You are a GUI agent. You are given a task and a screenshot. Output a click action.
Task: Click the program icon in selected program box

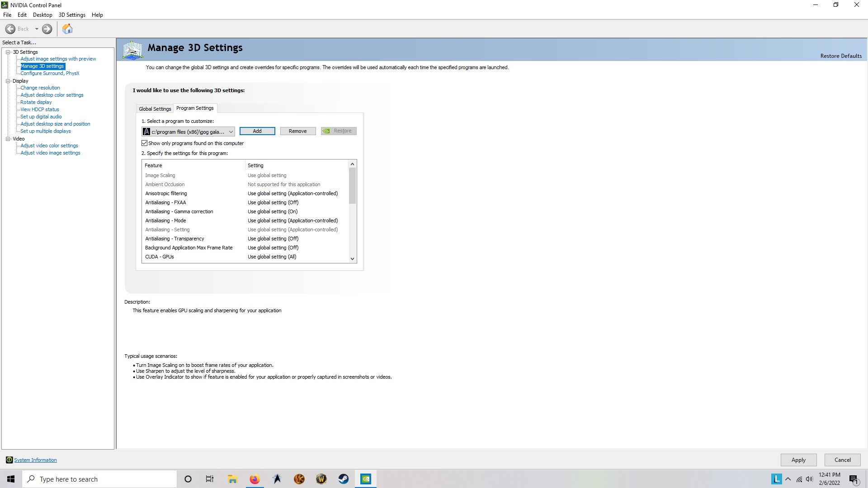[146, 131]
